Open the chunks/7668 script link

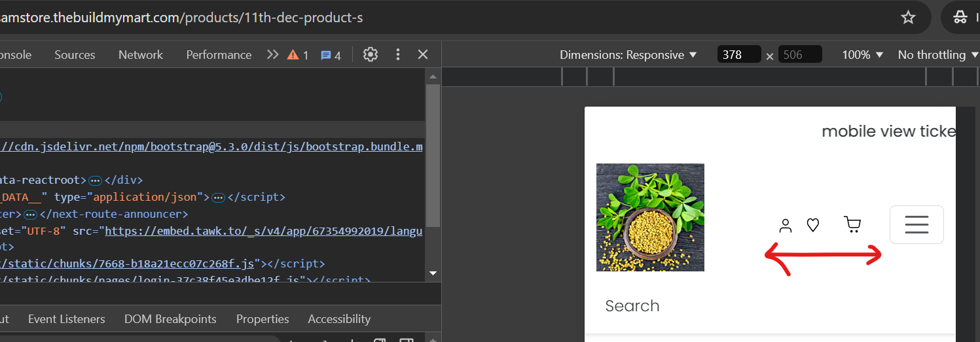tap(127, 264)
